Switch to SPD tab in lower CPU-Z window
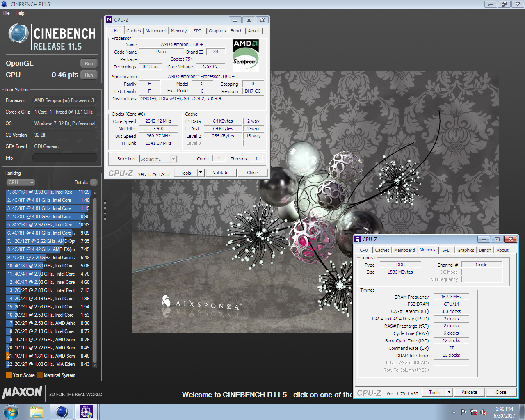 [446, 250]
